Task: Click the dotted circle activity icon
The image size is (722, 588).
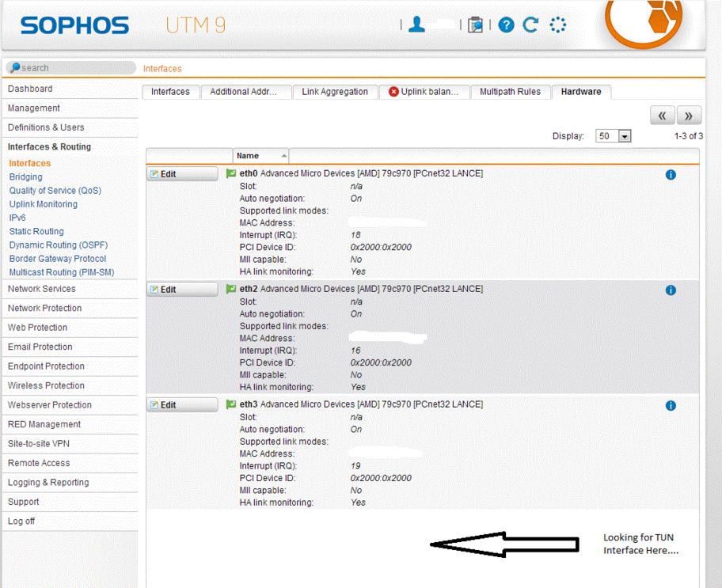Action: pyautogui.click(x=558, y=25)
